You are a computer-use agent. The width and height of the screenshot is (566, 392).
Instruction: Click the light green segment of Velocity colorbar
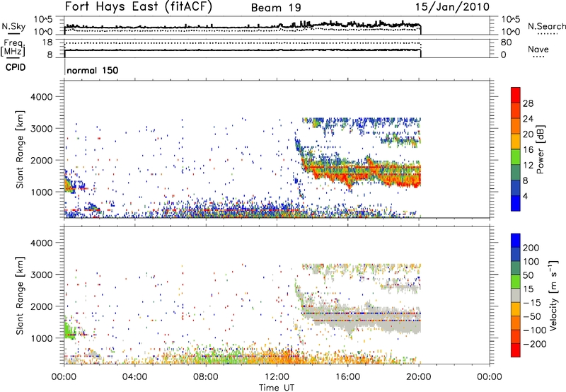516,282
